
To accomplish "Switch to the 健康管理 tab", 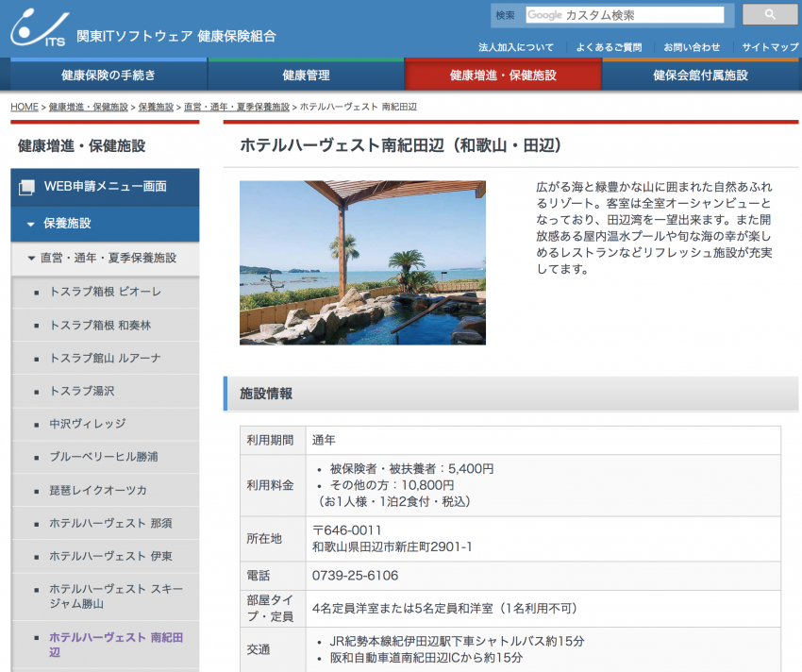I will [306, 75].
